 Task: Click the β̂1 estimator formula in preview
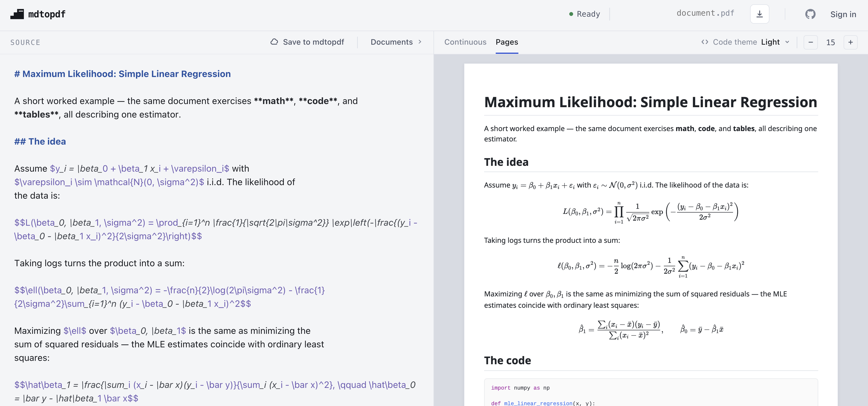coord(621,330)
